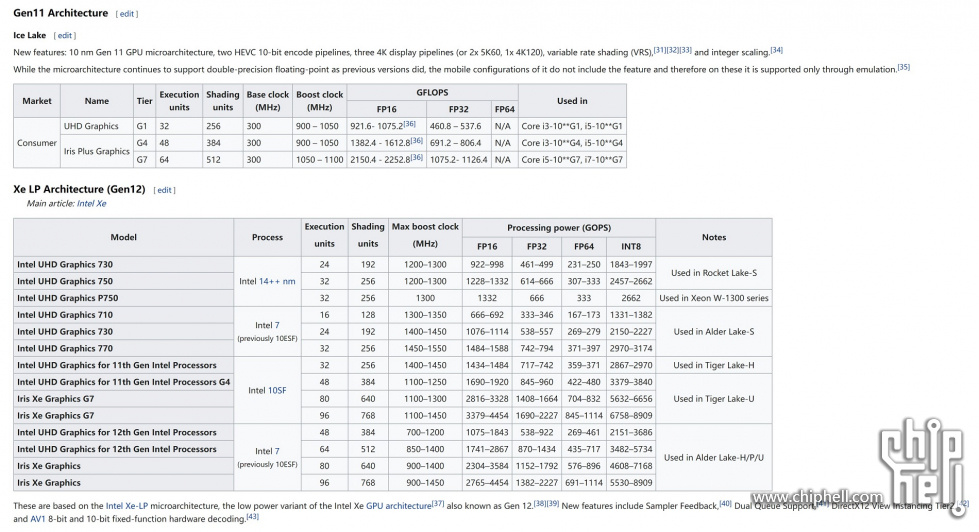Select the 'Used in Alder Lake-S' notes cell

tap(714, 332)
